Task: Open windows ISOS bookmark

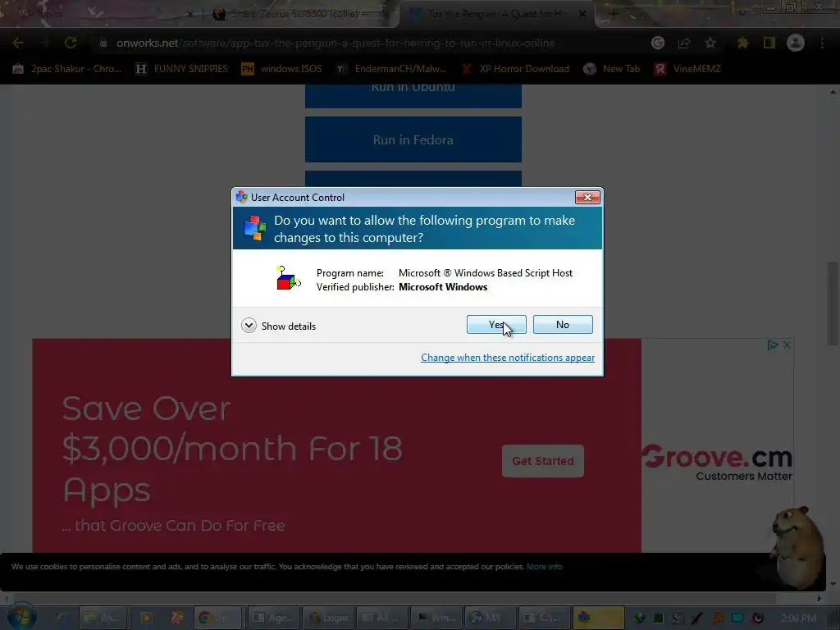Action: (x=282, y=69)
